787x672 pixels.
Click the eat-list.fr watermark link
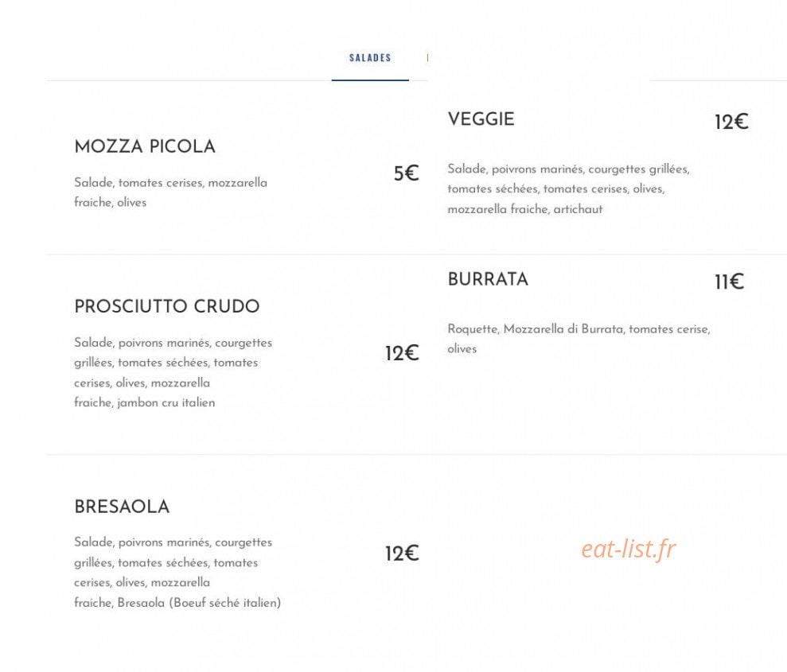pyautogui.click(x=629, y=549)
